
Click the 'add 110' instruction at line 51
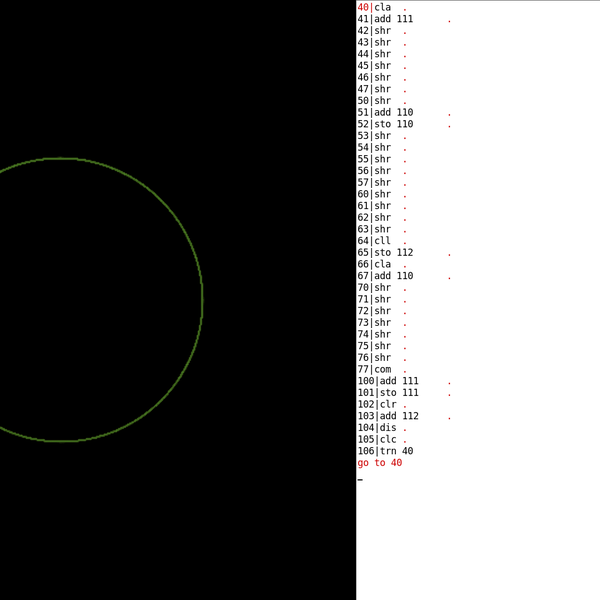click(x=393, y=113)
